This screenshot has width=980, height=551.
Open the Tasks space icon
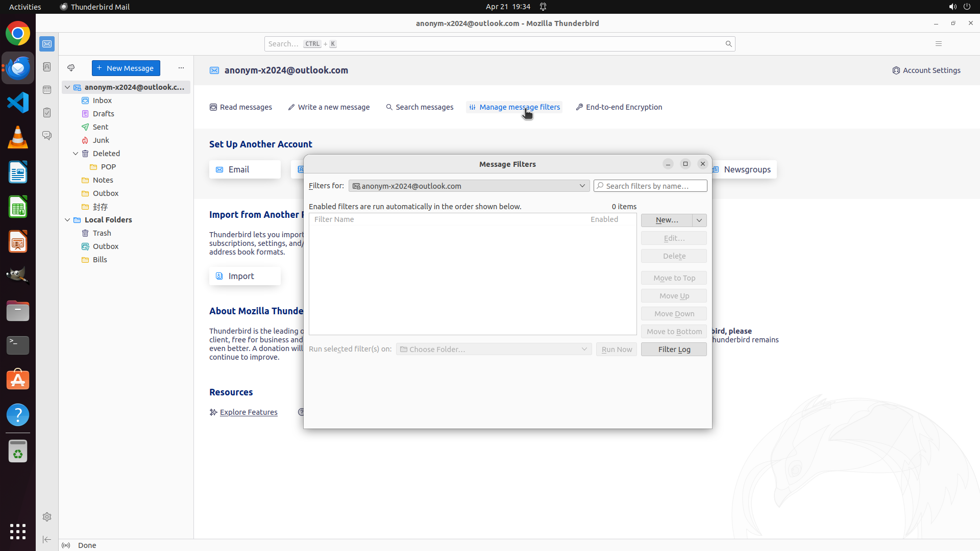click(x=47, y=113)
